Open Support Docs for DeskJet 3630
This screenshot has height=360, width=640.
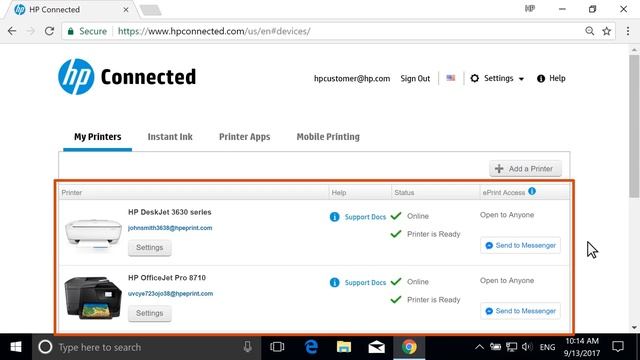(x=365, y=217)
